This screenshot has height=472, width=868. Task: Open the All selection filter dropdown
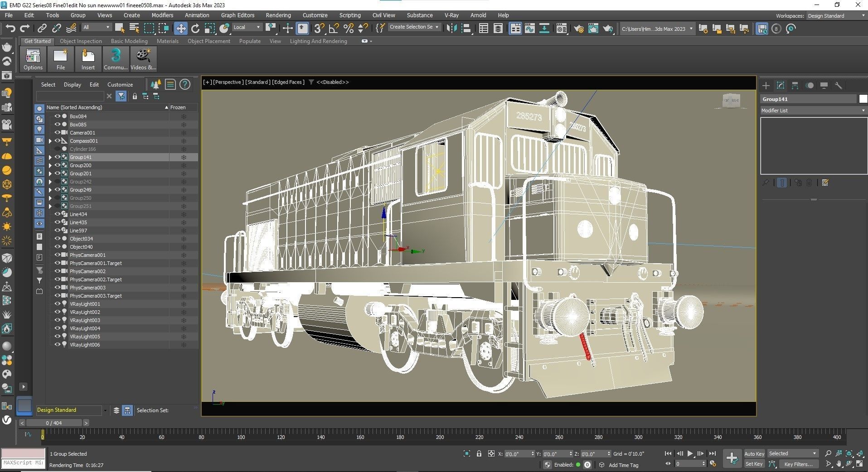[x=97, y=28]
